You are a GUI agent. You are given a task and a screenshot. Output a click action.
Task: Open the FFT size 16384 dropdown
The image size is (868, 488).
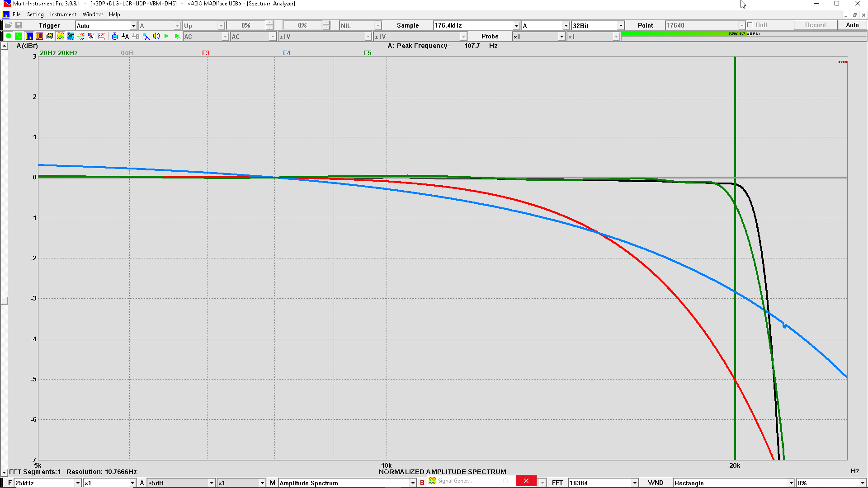pos(603,483)
